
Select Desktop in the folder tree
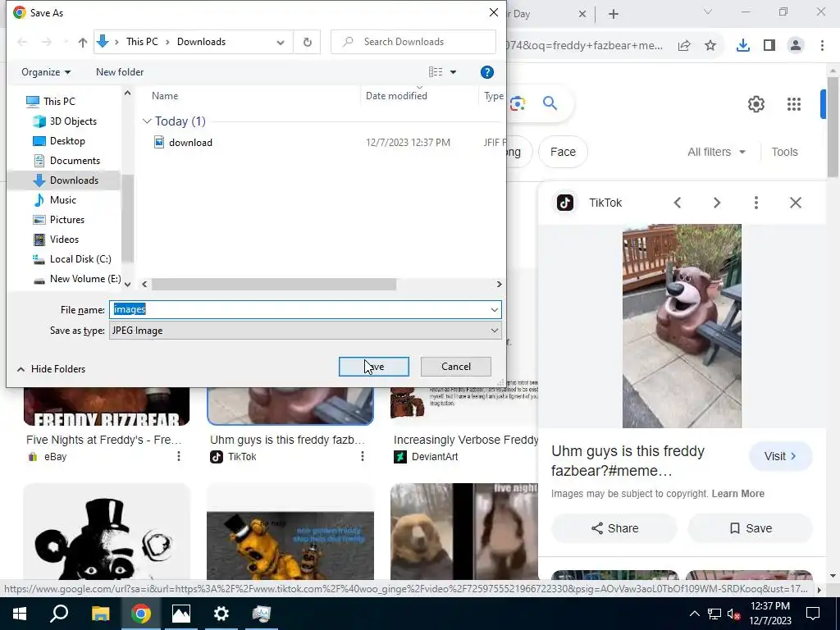67,141
